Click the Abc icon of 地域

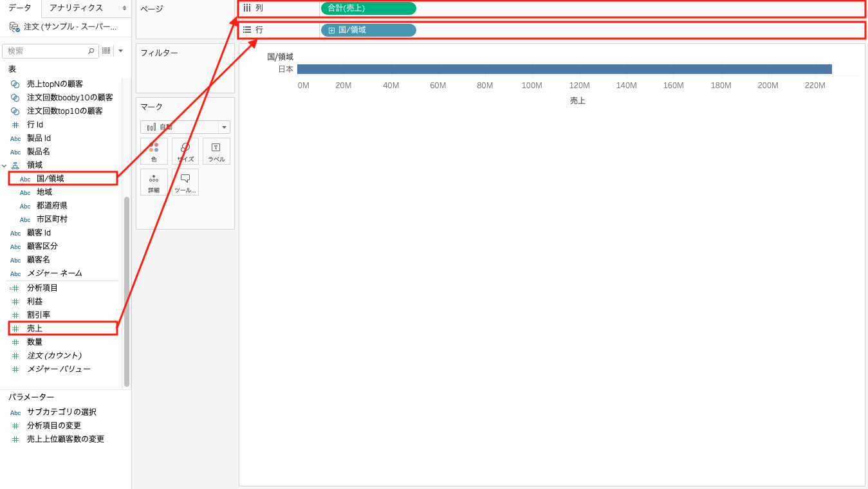[25, 192]
